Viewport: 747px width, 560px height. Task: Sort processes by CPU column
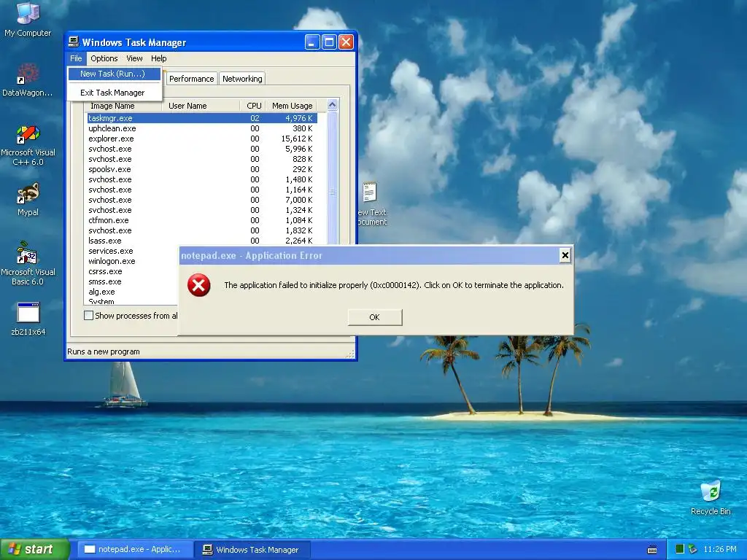(x=252, y=106)
